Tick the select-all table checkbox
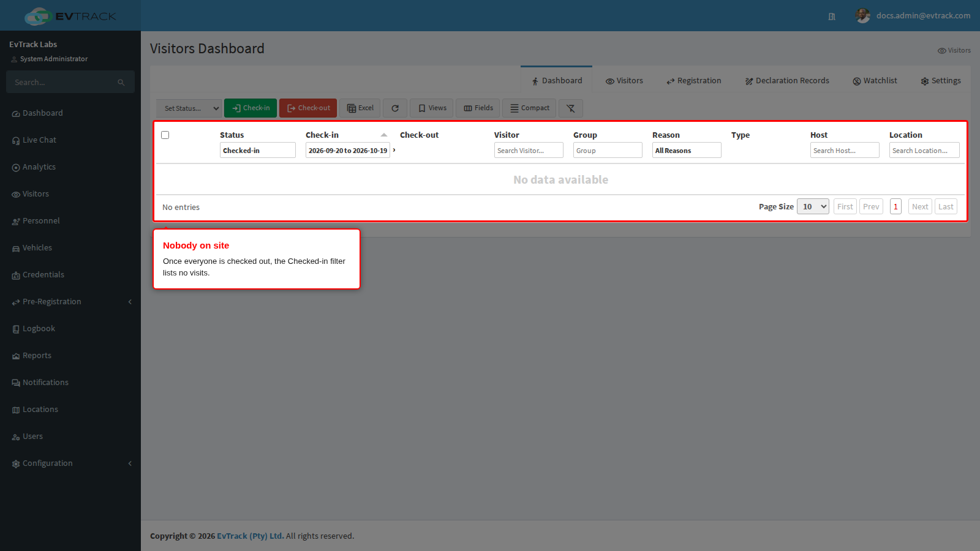Image resolution: width=980 pixels, height=551 pixels. click(165, 135)
